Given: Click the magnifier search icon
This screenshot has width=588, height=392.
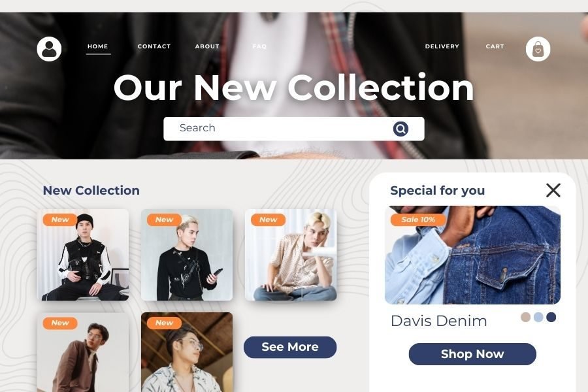Looking at the screenshot, I should [400, 129].
